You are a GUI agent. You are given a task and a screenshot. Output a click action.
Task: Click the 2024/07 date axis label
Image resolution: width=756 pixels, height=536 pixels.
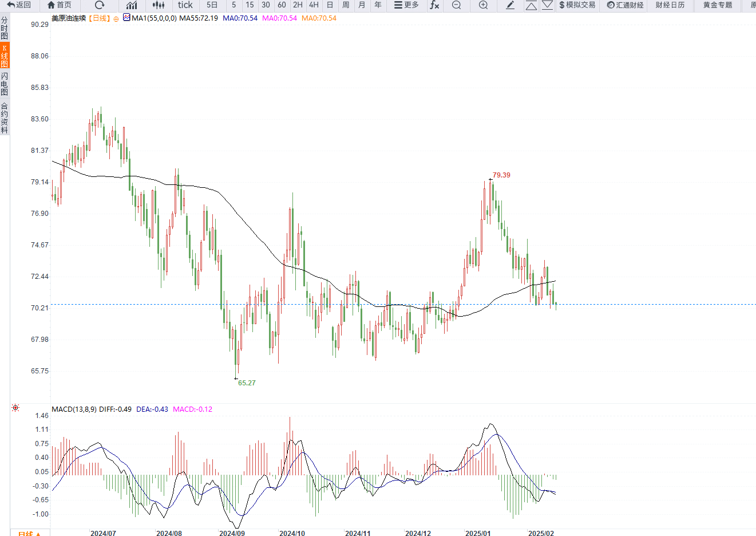coord(103,533)
